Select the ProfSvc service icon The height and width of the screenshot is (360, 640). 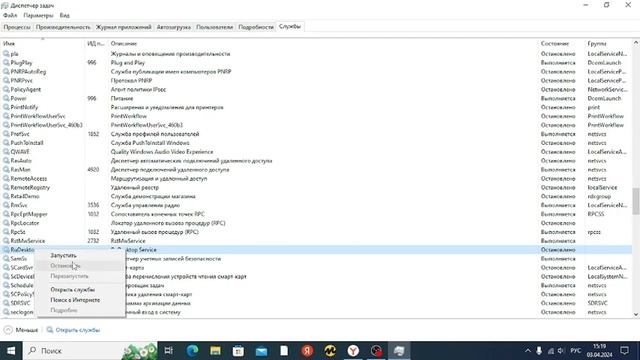6,134
